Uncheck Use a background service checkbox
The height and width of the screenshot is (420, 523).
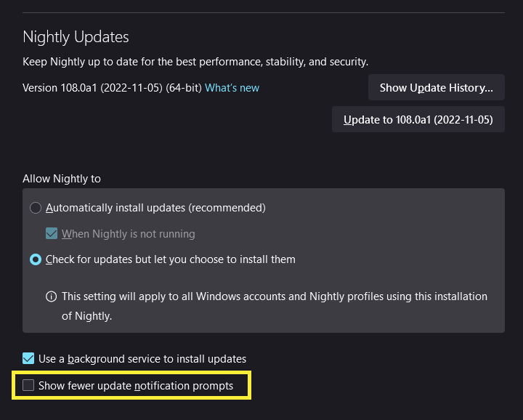[x=28, y=358]
